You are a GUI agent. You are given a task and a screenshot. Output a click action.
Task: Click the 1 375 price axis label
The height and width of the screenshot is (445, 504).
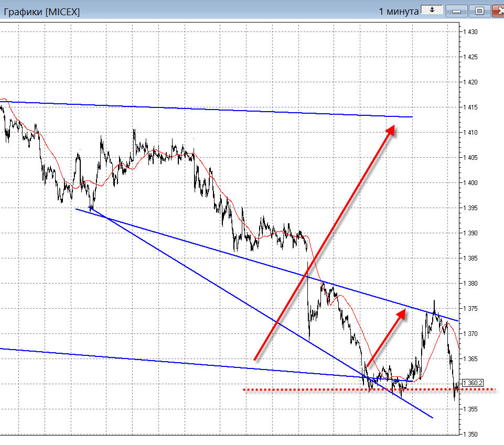coord(470,308)
